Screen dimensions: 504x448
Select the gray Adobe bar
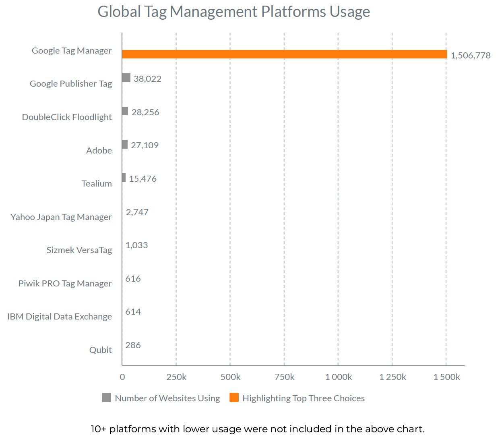coord(125,144)
